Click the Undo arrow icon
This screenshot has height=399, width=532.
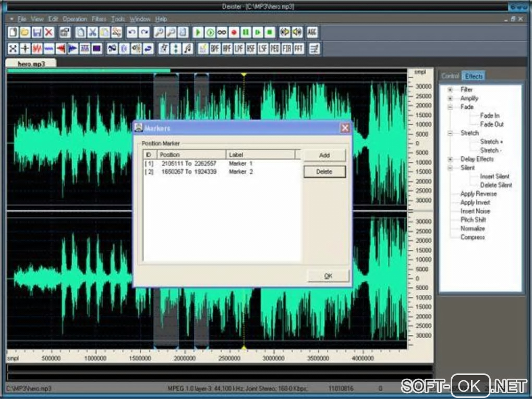(132, 32)
